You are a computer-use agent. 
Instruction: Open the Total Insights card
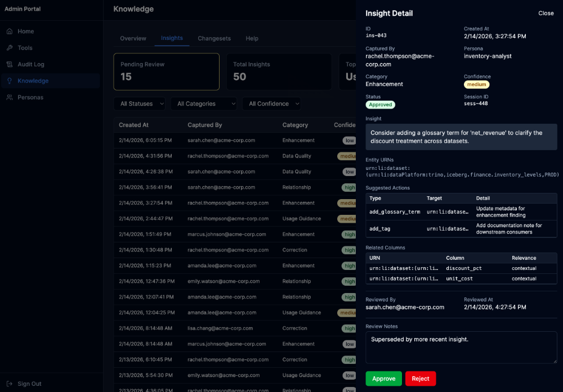(279, 71)
